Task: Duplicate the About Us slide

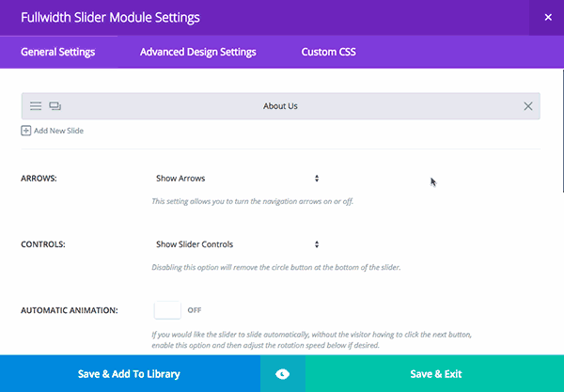Action: pos(55,106)
